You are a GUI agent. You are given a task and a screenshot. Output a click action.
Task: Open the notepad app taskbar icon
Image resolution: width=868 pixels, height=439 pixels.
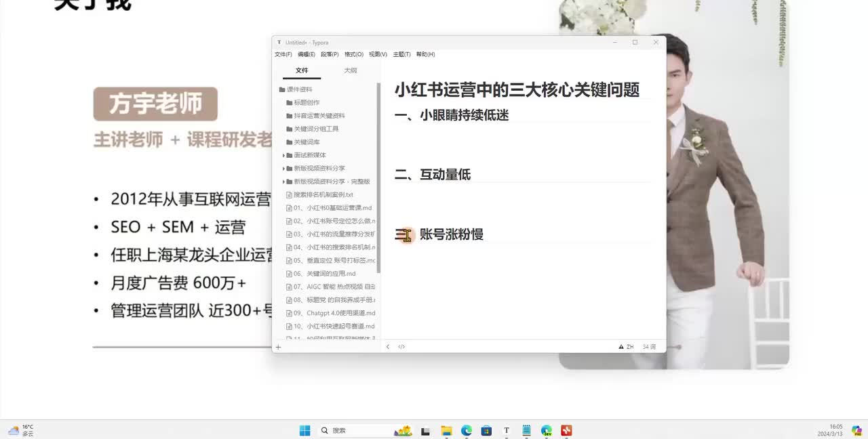click(526, 430)
